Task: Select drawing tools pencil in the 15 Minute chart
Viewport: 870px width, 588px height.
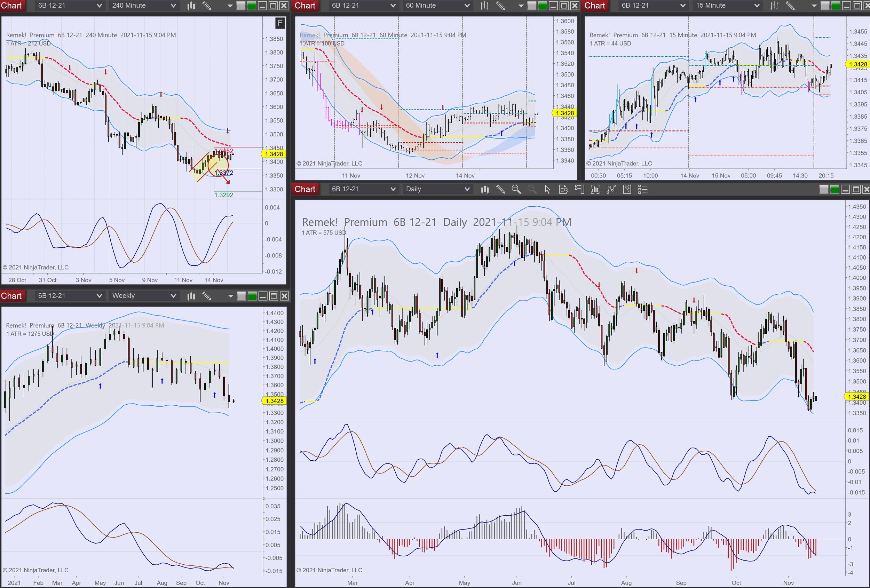Action: 790,6
